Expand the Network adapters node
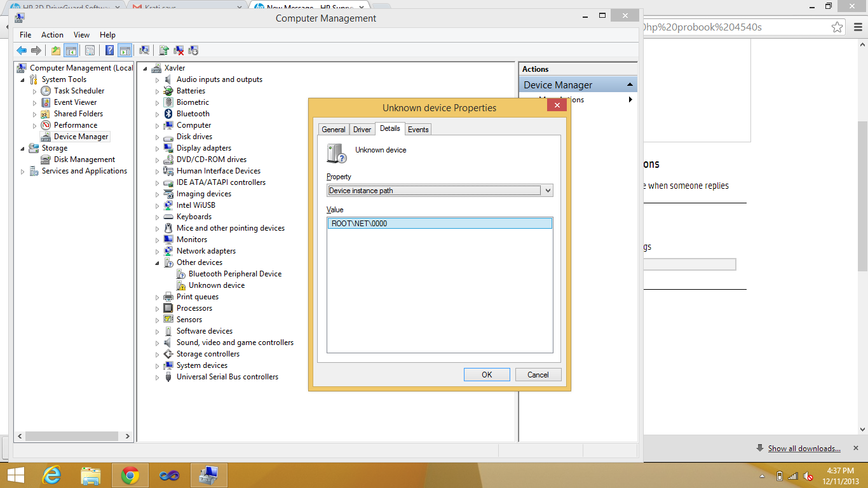Image resolution: width=868 pixels, height=488 pixels. pyautogui.click(x=158, y=252)
